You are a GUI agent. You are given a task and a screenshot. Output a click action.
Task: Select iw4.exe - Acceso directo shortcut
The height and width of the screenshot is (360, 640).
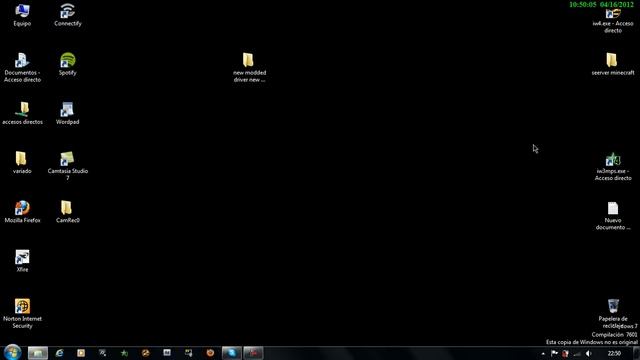pyautogui.click(x=613, y=20)
